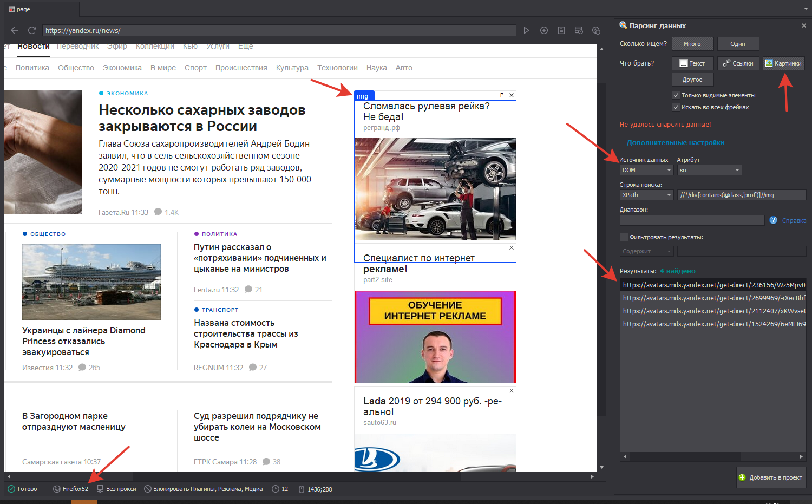The image size is (812, 504).
Task: Open the Без прокси proxy setting
Action: point(116,489)
